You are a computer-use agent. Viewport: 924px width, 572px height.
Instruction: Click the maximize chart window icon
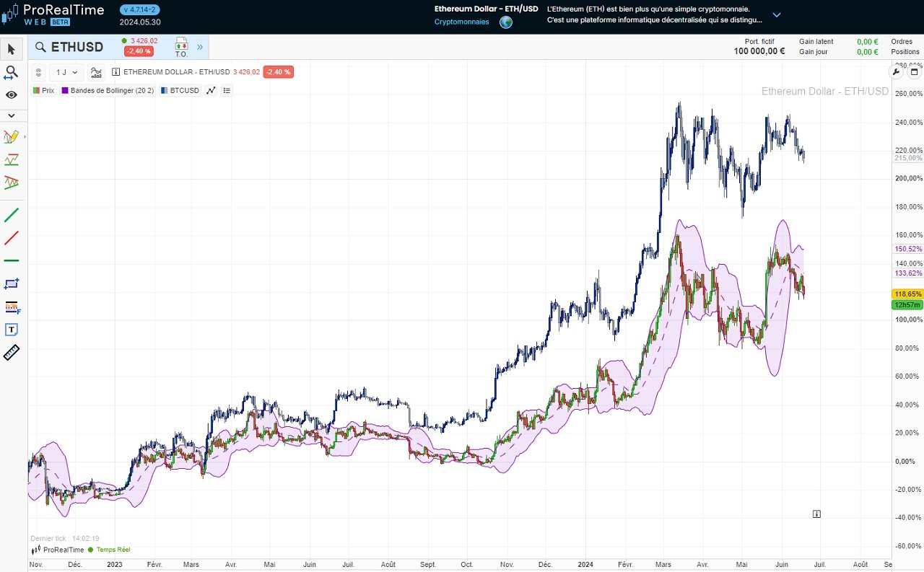[x=914, y=71]
